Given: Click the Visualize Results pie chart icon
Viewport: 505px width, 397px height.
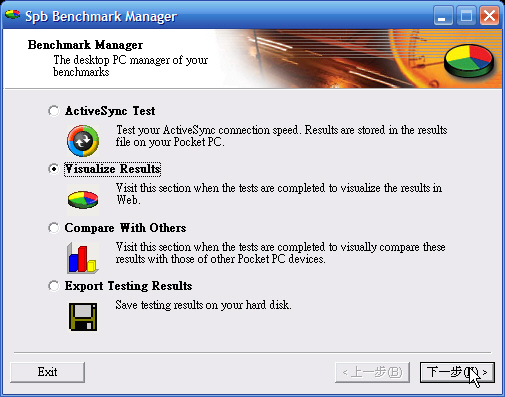Looking at the screenshot, I should (83, 199).
